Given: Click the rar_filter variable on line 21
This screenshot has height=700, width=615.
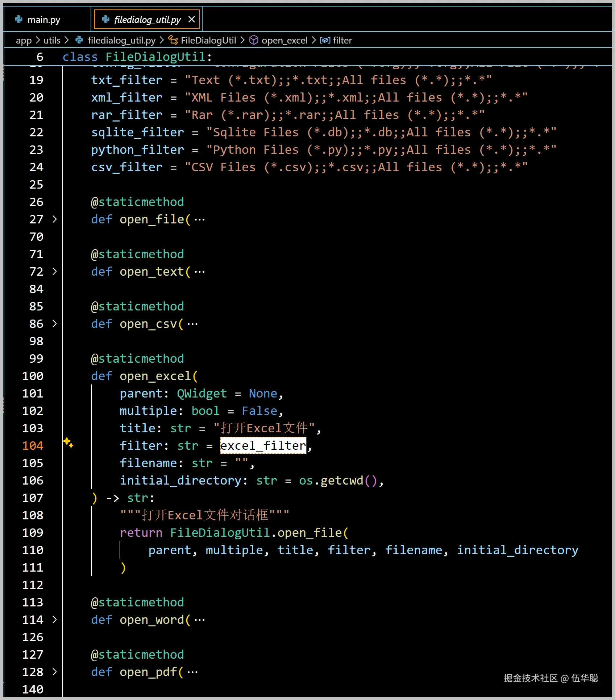Looking at the screenshot, I should tap(127, 115).
